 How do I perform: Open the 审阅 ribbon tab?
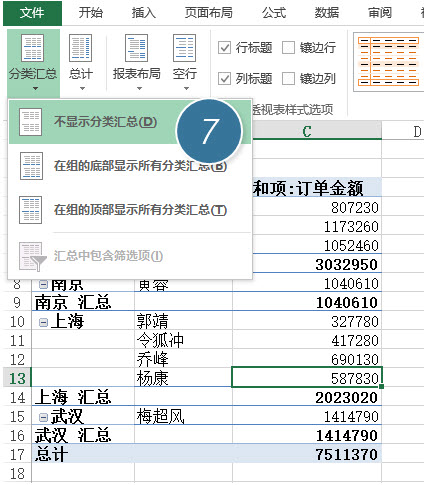[x=380, y=13]
